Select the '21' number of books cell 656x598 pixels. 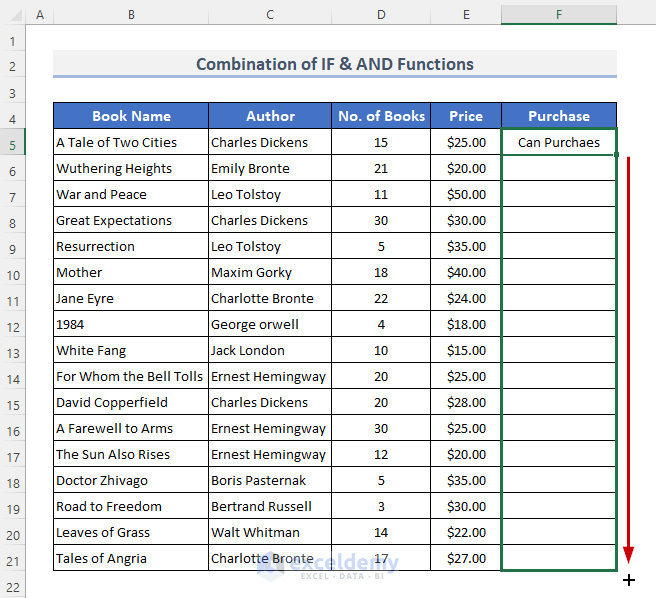tap(381, 168)
